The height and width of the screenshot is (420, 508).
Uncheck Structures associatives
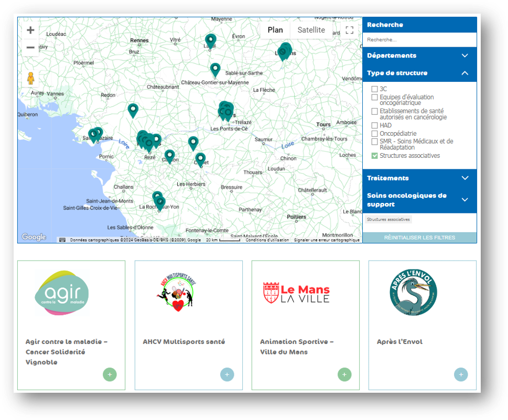(374, 156)
